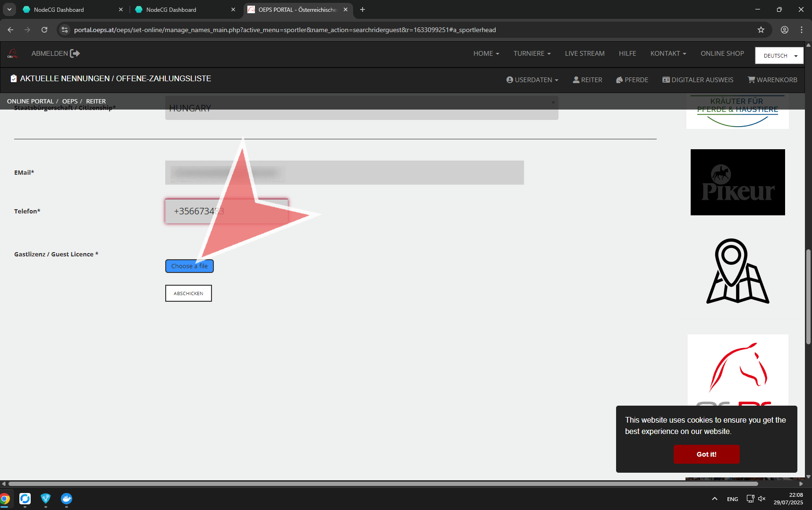Open Digitaler Ausweis ID card page

698,80
